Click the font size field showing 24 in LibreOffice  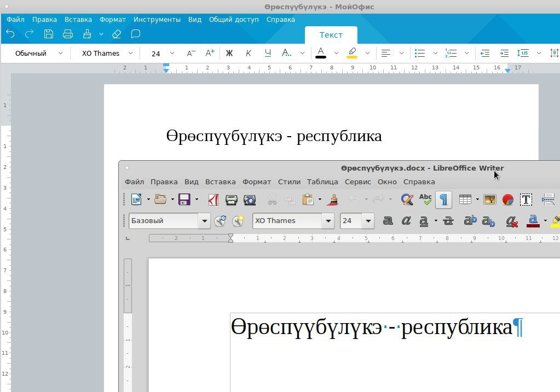pyautogui.click(x=350, y=221)
